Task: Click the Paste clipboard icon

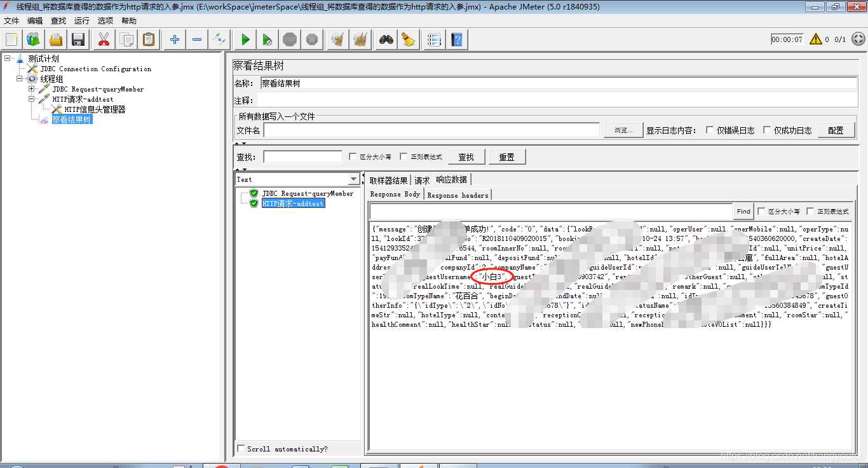Action: [148, 40]
